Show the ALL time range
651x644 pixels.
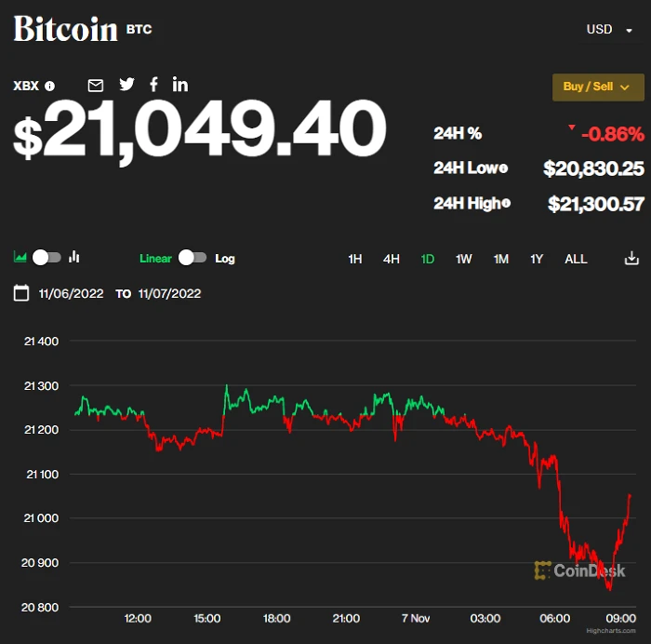coord(576,259)
